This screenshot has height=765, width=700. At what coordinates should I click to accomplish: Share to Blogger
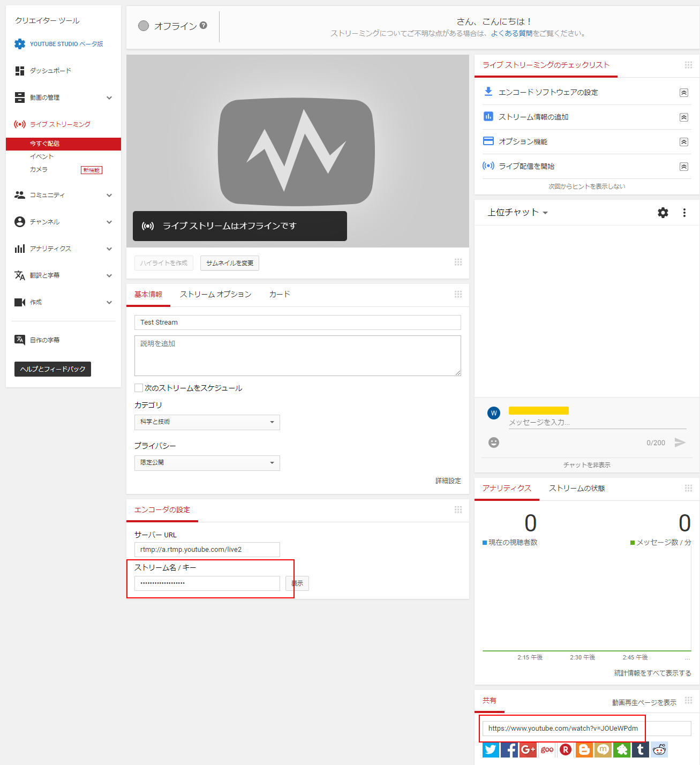point(584,749)
